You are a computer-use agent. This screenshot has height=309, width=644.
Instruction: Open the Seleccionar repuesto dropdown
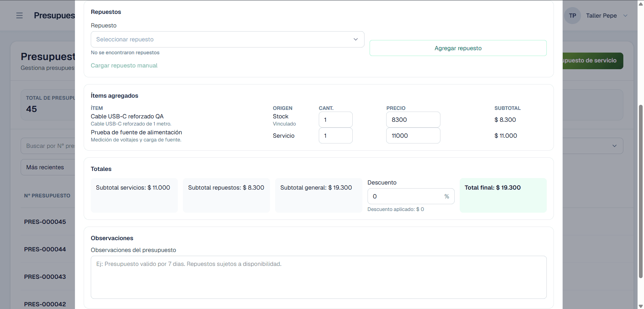tap(227, 39)
